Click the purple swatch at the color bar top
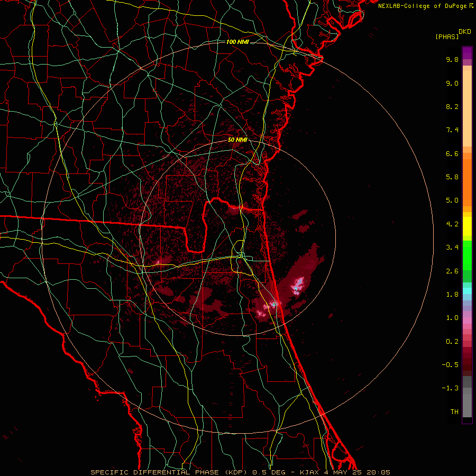The width and height of the screenshot is (476, 476). click(467, 53)
